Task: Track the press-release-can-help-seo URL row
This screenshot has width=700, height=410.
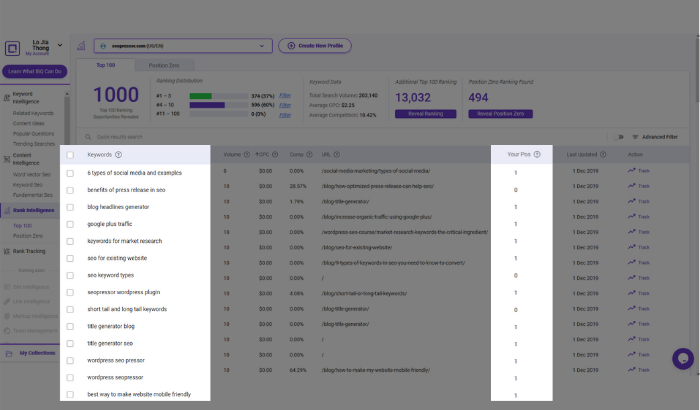Action: [x=639, y=186]
